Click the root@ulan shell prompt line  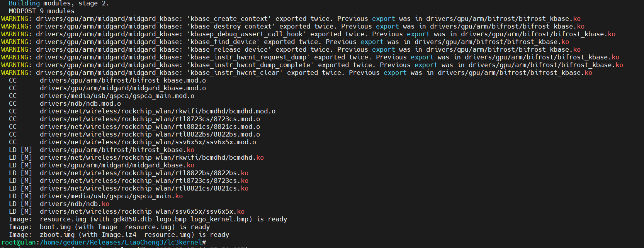pyautogui.click(x=104, y=242)
